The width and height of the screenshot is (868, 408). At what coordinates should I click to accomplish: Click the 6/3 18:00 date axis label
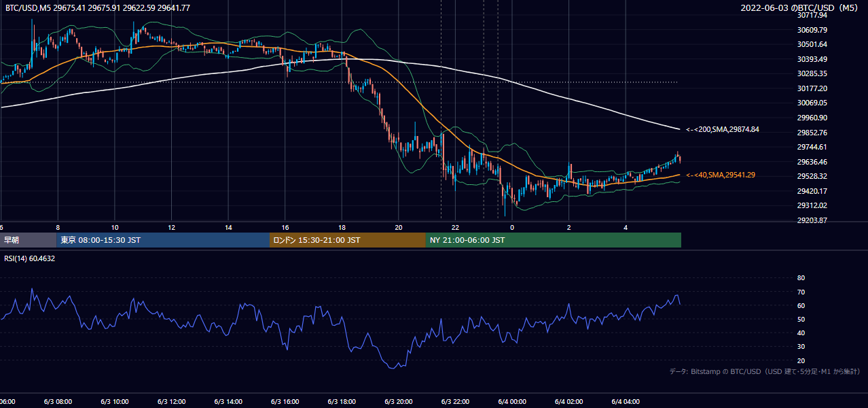tap(342, 402)
